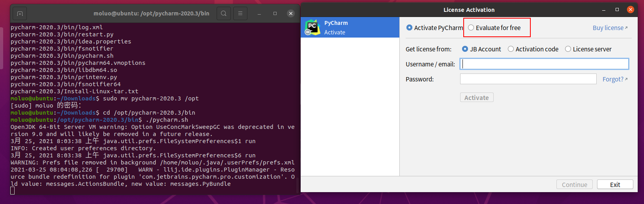
Task: Click the 'Get license from:' label
Action: click(x=429, y=49)
